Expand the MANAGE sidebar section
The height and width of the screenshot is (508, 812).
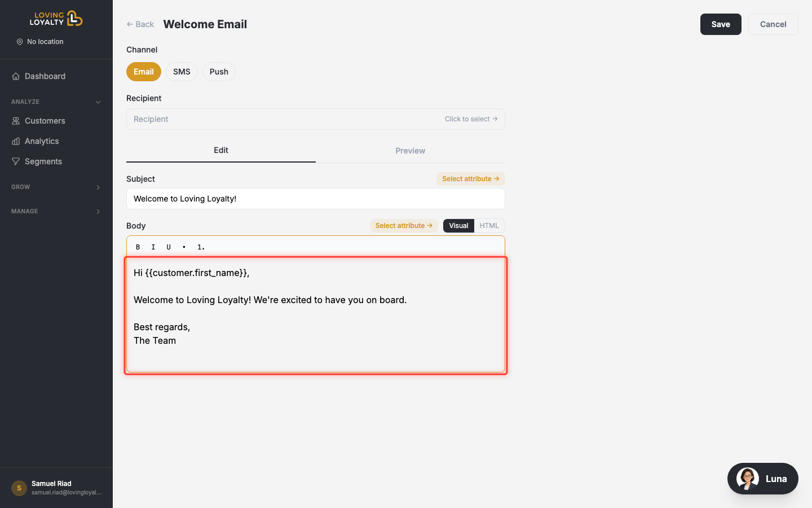(56, 211)
